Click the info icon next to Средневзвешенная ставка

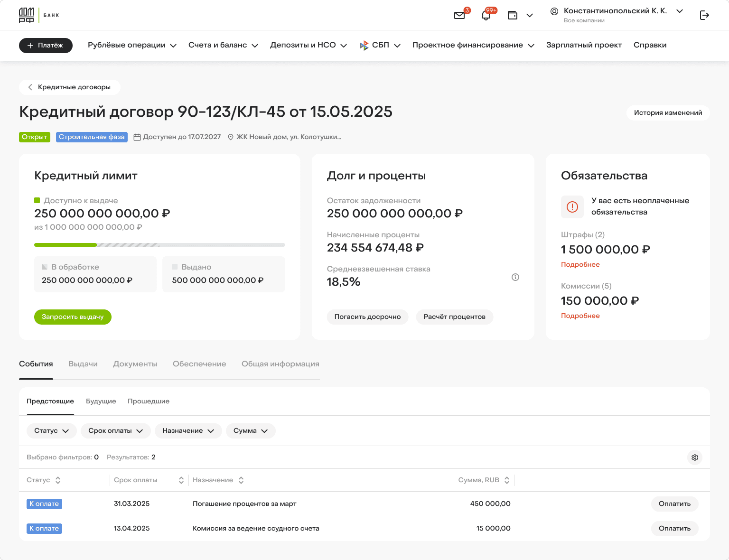click(x=515, y=277)
